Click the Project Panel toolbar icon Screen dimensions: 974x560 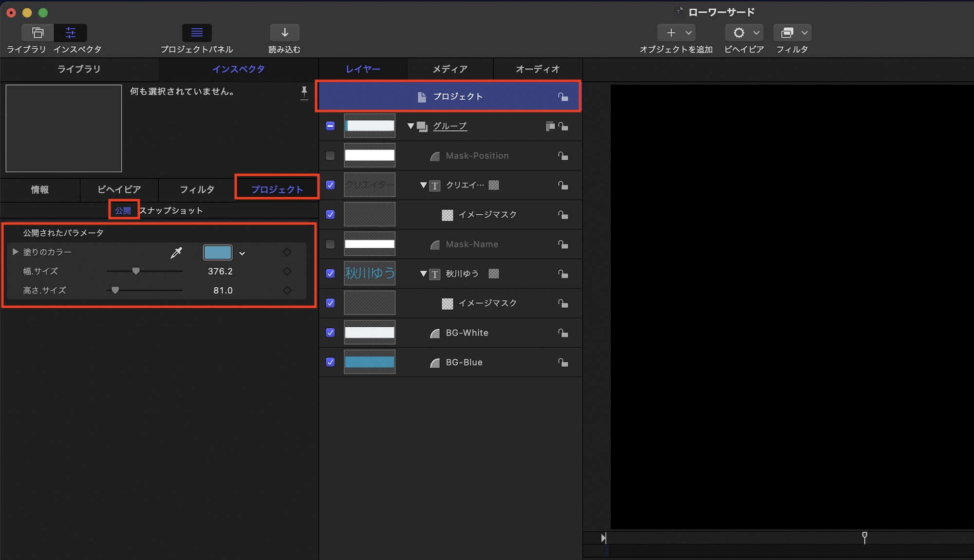coord(197,33)
